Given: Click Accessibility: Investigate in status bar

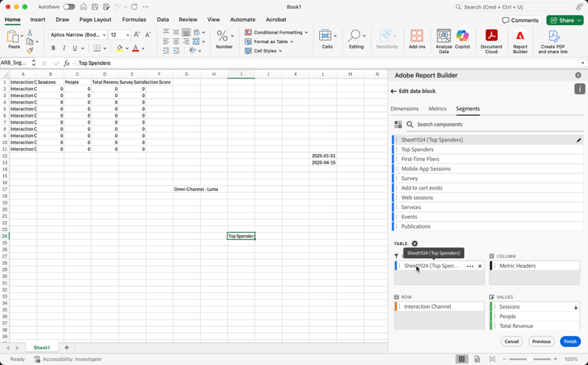Looking at the screenshot, I should tap(67, 359).
